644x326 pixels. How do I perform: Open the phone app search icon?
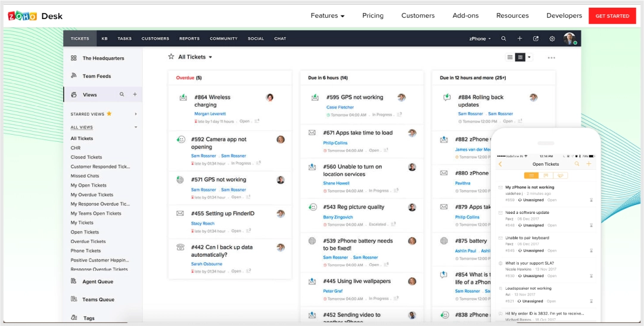577,164
